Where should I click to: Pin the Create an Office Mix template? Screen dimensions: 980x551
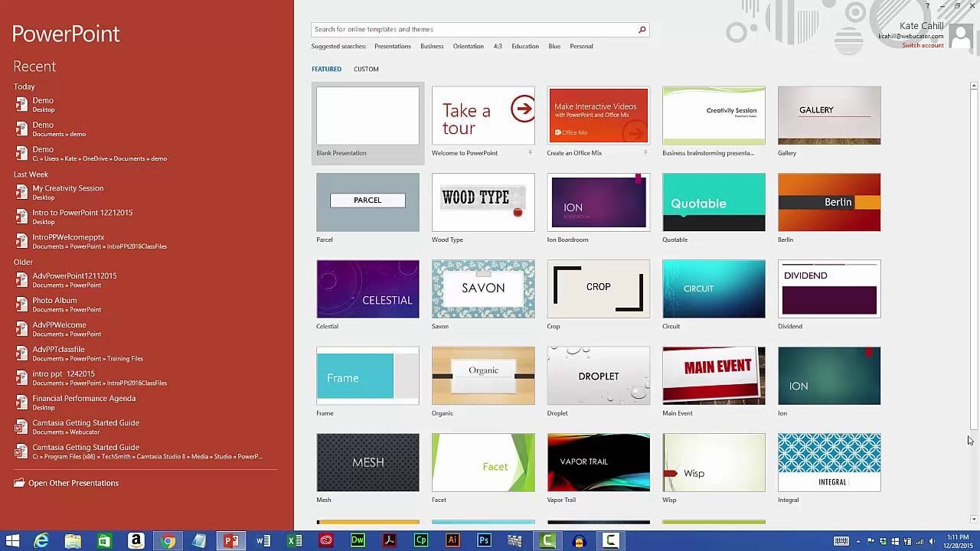(x=645, y=153)
